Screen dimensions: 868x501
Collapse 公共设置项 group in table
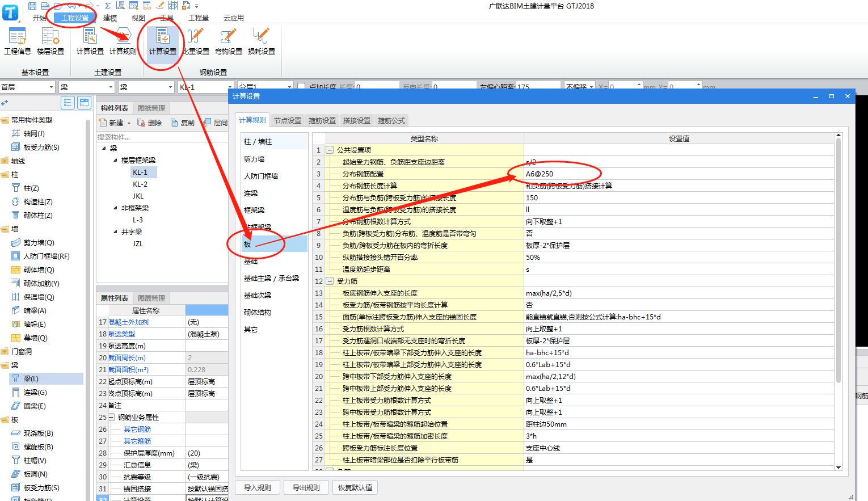point(330,150)
